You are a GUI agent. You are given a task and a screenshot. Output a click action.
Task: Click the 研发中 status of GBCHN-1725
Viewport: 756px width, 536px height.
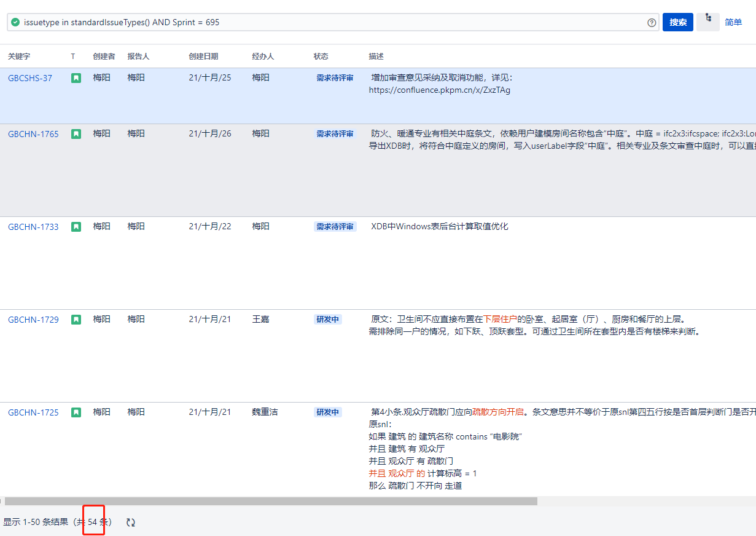(x=327, y=412)
